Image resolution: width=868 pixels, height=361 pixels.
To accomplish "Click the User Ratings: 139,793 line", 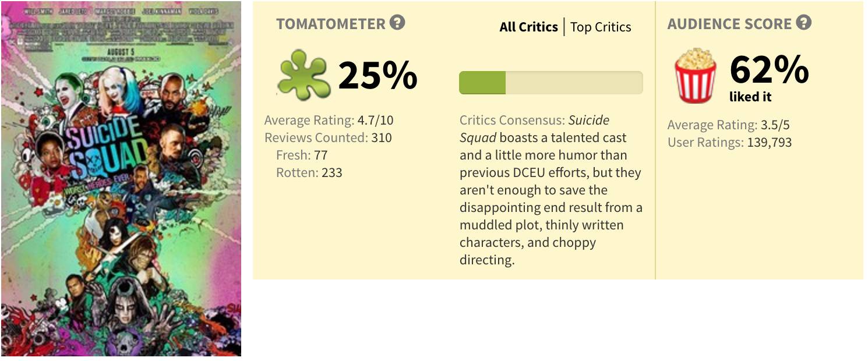I will 729,142.
